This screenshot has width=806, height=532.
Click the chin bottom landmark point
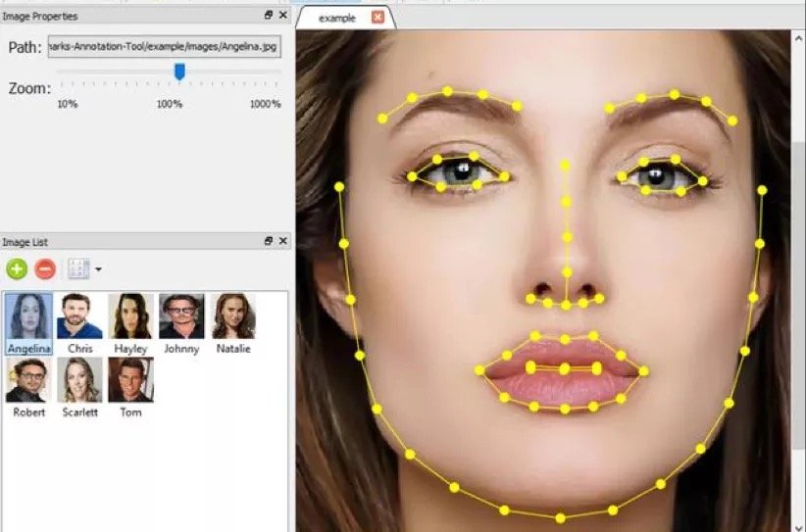click(560, 517)
